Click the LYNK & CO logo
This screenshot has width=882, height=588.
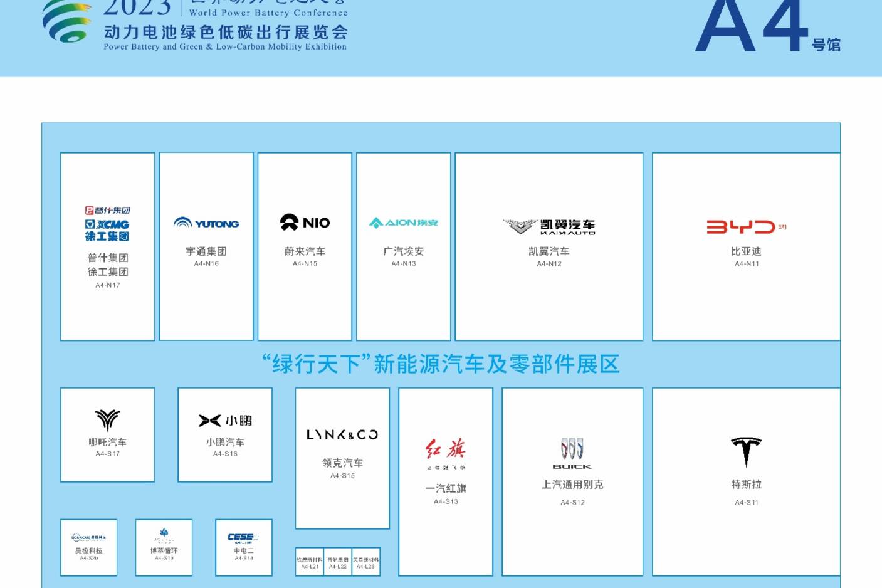[x=342, y=434]
